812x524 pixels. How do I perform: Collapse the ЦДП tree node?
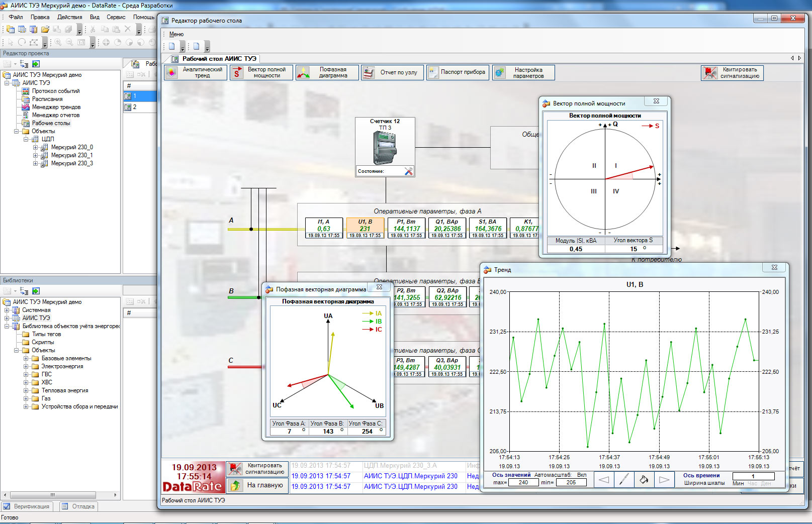point(26,139)
